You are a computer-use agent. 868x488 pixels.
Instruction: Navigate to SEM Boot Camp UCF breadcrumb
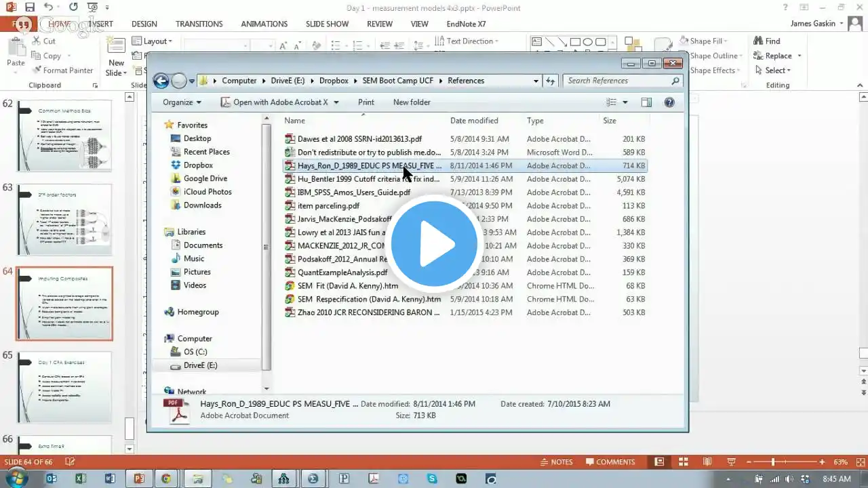coord(397,81)
